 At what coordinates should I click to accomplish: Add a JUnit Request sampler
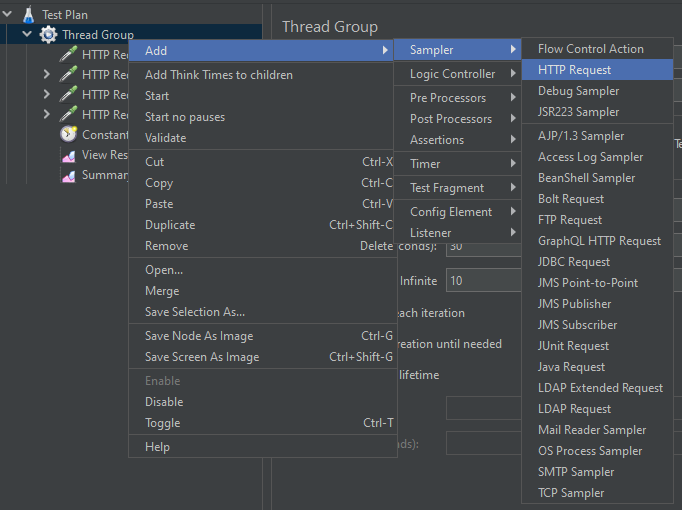pyautogui.click(x=598, y=346)
